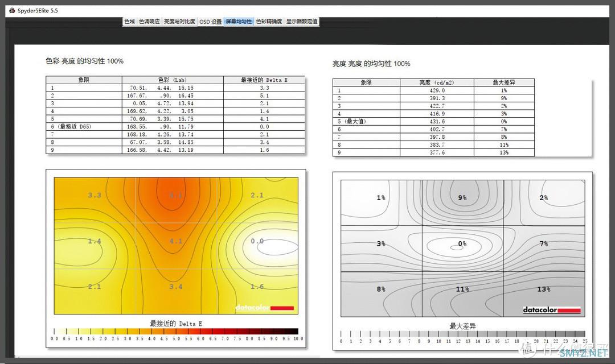Switch to the 色彩精确度 tab
This screenshot has width=615, height=364.
coord(269,22)
